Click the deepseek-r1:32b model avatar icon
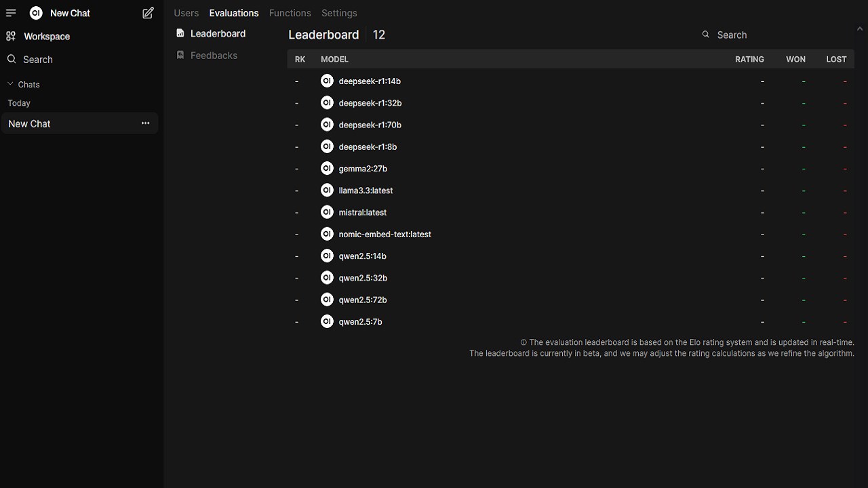Viewport: 868px width, 488px height. coord(327,102)
